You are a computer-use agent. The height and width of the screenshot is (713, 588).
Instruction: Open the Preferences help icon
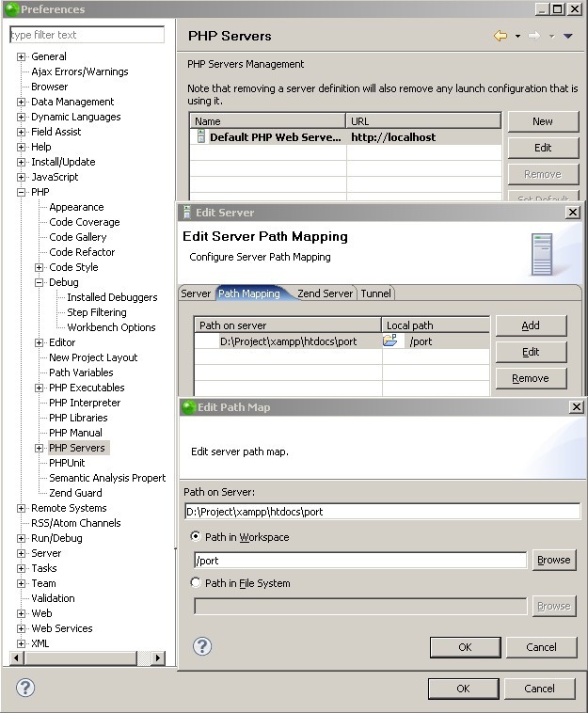pyautogui.click(x=25, y=688)
